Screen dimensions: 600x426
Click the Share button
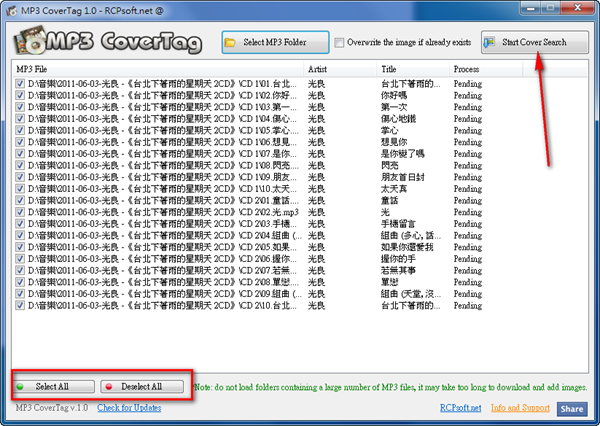[x=572, y=409]
